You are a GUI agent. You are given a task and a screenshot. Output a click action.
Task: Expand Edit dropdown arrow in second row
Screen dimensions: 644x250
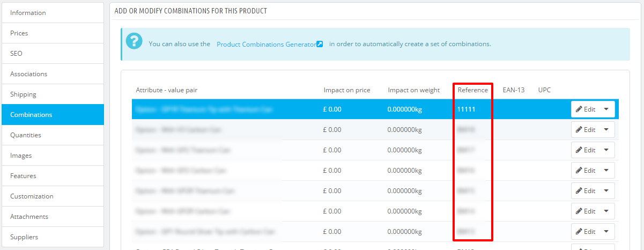pos(606,129)
